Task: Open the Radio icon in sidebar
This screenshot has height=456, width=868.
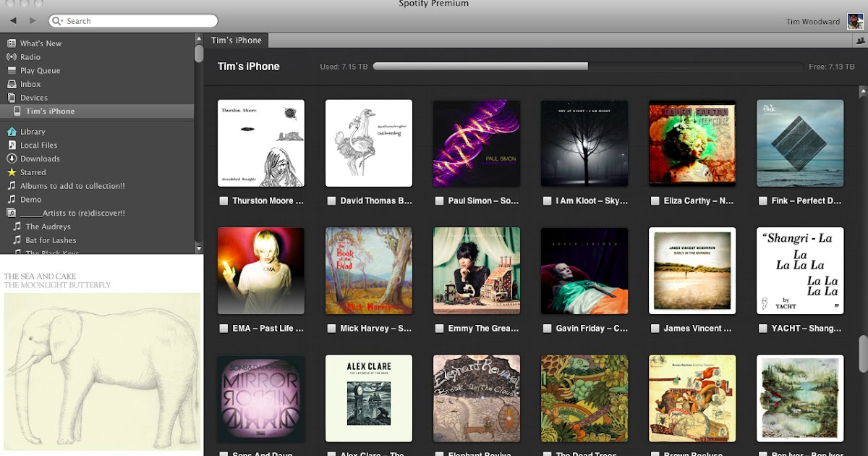Action: pos(12,57)
